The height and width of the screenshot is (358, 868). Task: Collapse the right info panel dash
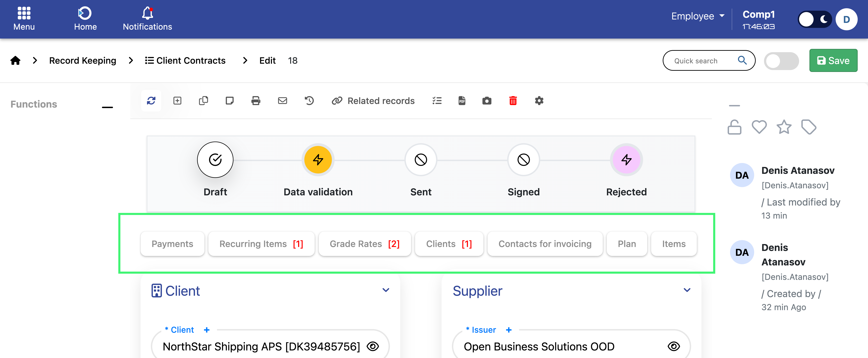click(734, 106)
